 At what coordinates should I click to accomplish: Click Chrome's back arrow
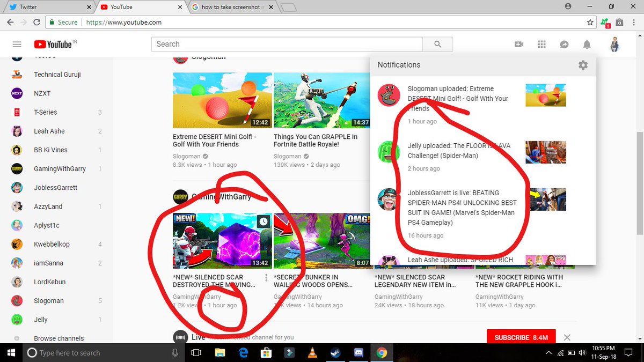tap(10, 23)
